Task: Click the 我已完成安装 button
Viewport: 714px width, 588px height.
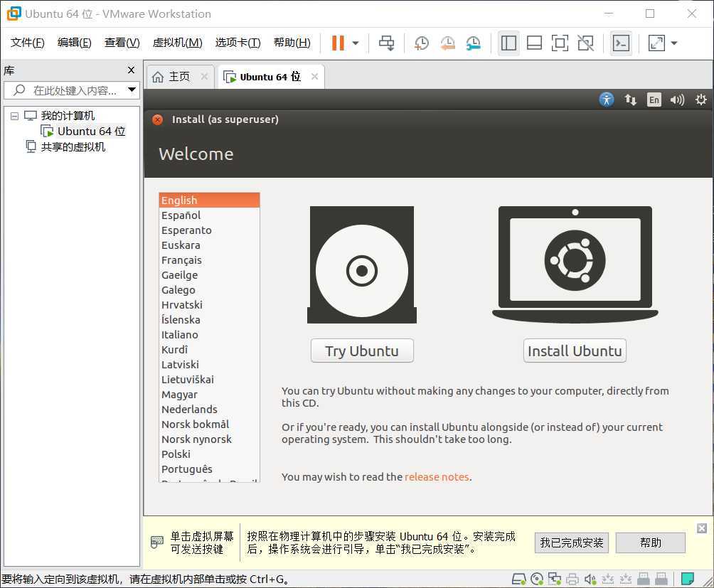Action: click(572, 543)
